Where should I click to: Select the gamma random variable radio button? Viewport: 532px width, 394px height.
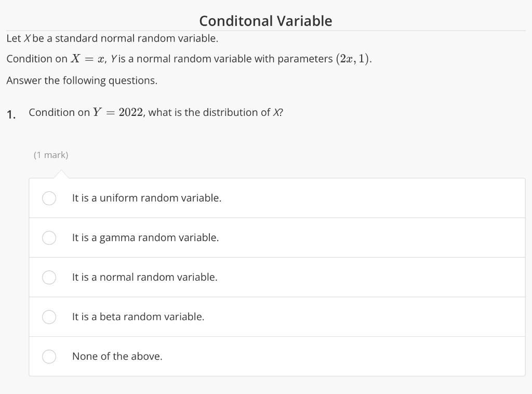pos(49,238)
